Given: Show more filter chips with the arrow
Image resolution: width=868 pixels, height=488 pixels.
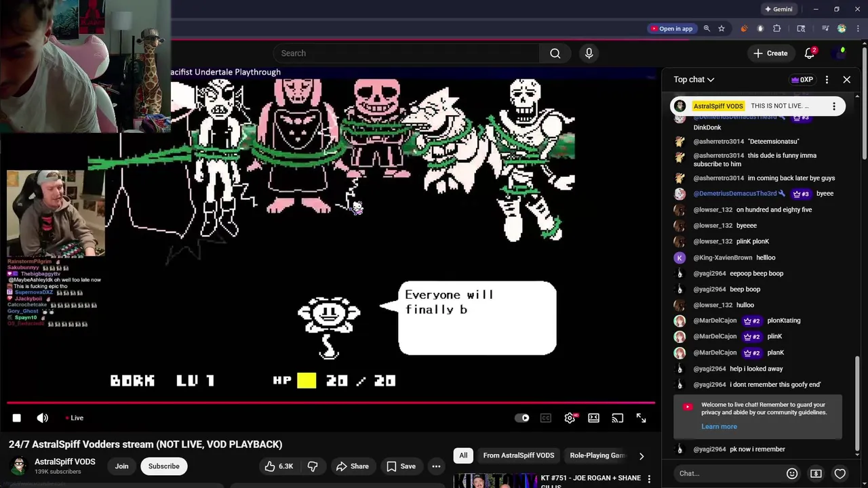Looking at the screenshot, I should pyautogui.click(x=642, y=456).
